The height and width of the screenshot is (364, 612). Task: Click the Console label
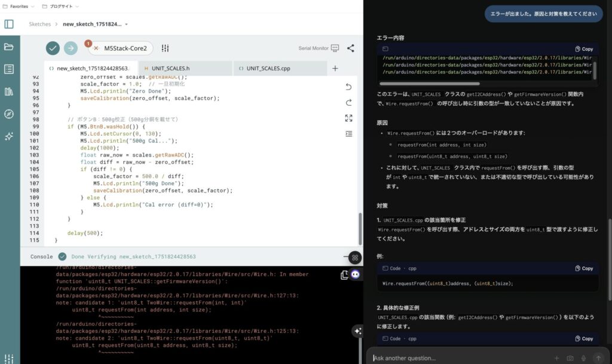click(41, 256)
